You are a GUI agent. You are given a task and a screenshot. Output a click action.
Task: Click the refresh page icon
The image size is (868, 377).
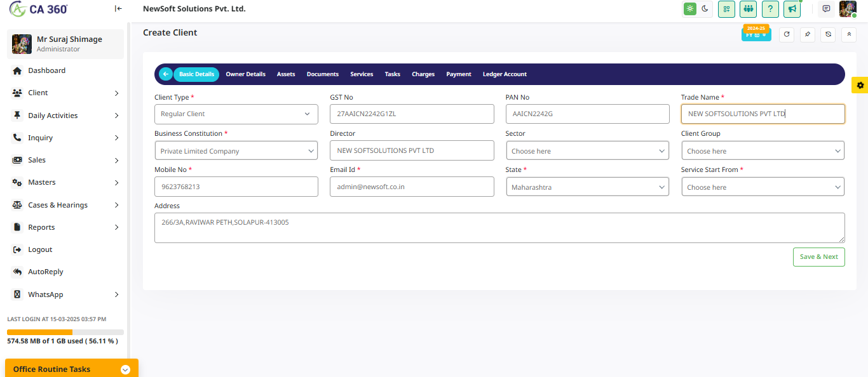point(787,34)
